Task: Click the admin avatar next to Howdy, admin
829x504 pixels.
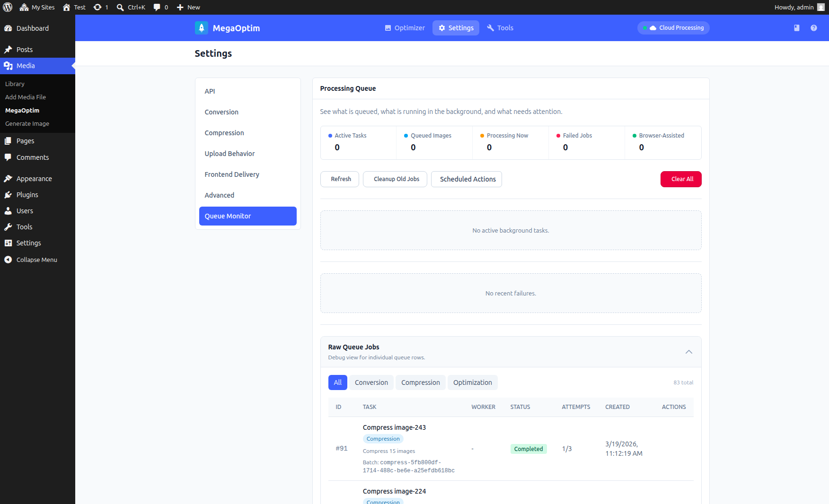Action: click(x=820, y=7)
